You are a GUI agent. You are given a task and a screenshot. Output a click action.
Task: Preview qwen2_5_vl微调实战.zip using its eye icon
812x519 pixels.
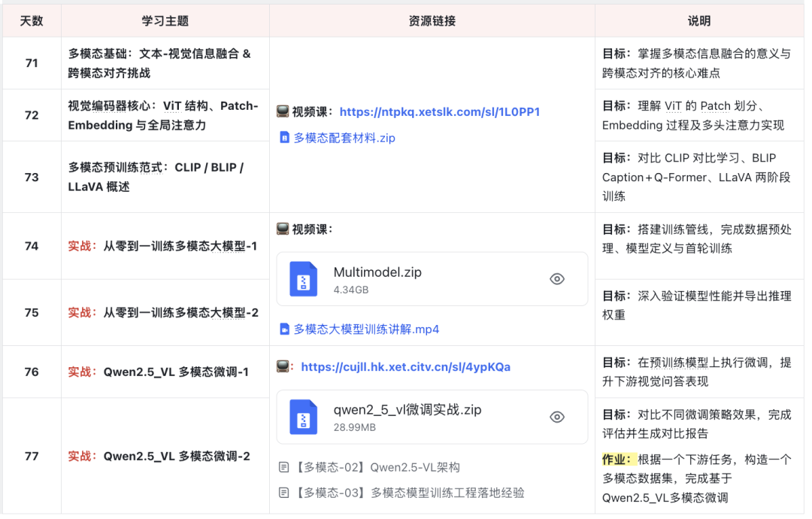pyautogui.click(x=557, y=416)
